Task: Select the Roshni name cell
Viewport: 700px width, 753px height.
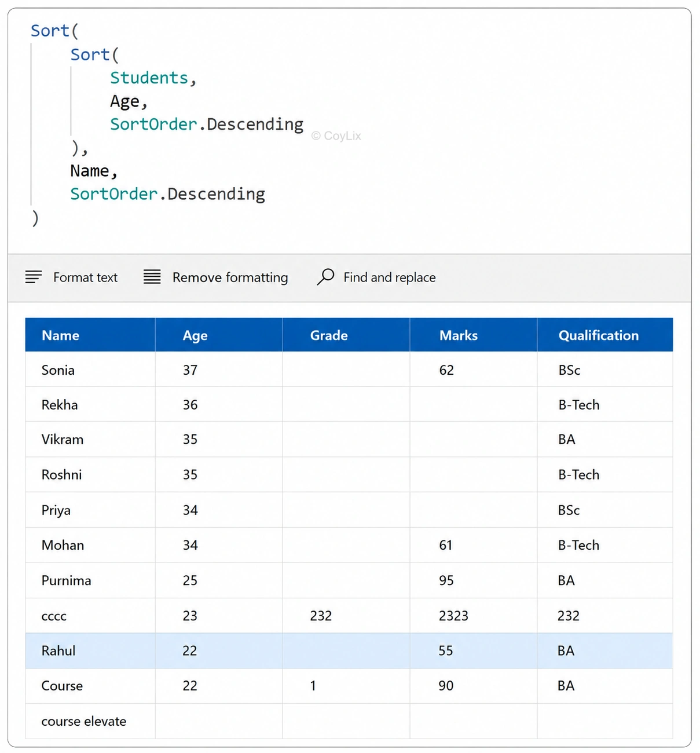Action: (x=90, y=475)
